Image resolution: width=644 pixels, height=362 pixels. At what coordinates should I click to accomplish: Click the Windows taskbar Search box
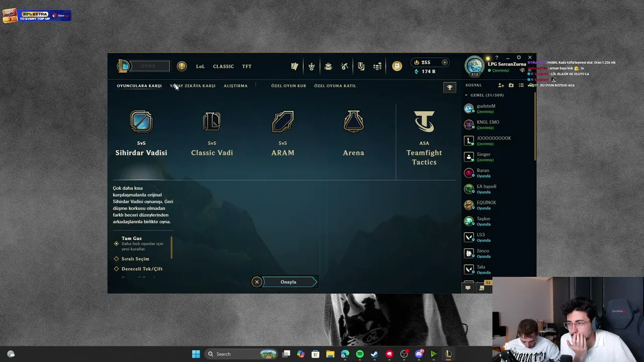[242, 354]
